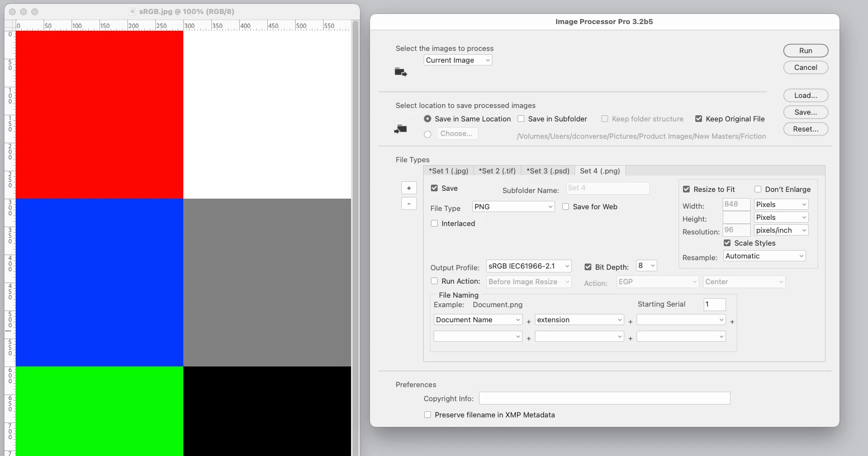Open the Current Image source dropdown
The width and height of the screenshot is (868, 456).
(458, 60)
